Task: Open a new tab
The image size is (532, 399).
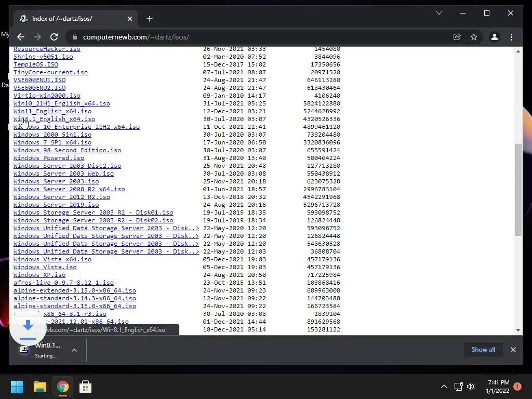Action: coord(150,19)
